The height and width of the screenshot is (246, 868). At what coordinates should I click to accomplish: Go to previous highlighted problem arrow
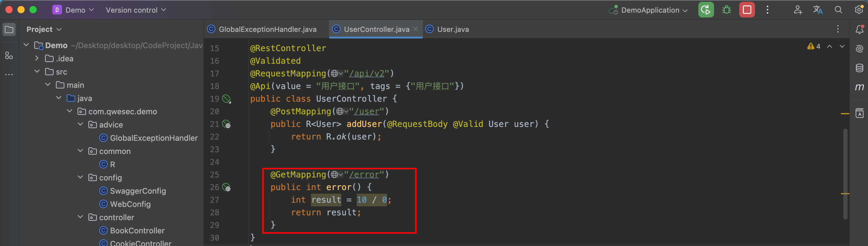[x=830, y=47]
